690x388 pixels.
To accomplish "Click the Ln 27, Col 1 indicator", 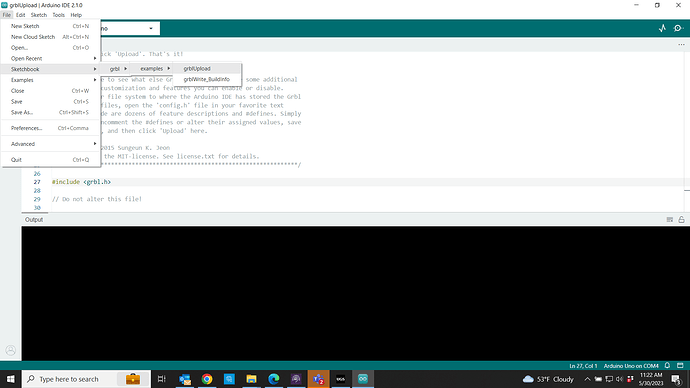I will [583, 366].
